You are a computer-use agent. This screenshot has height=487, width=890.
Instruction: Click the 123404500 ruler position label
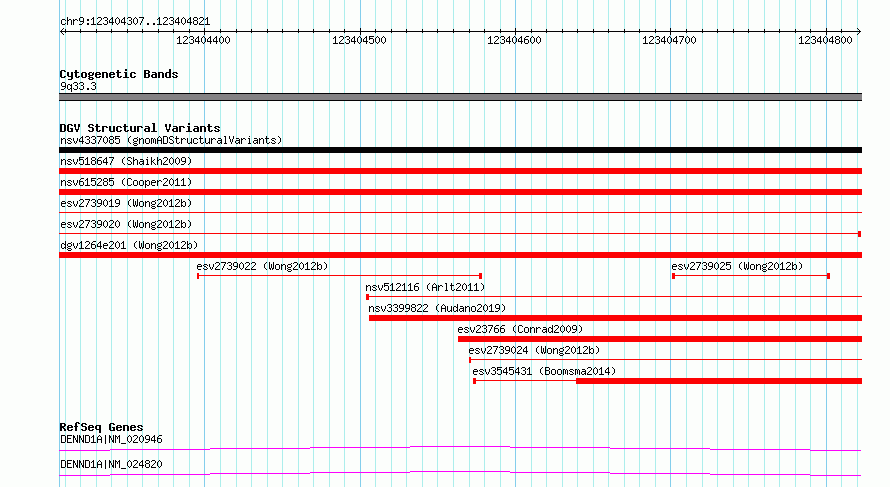(x=359, y=40)
